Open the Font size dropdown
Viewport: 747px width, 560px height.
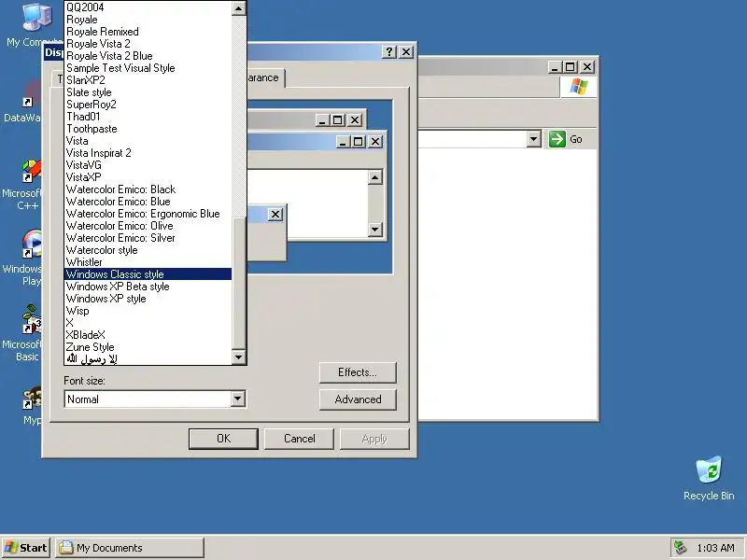(238, 399)
